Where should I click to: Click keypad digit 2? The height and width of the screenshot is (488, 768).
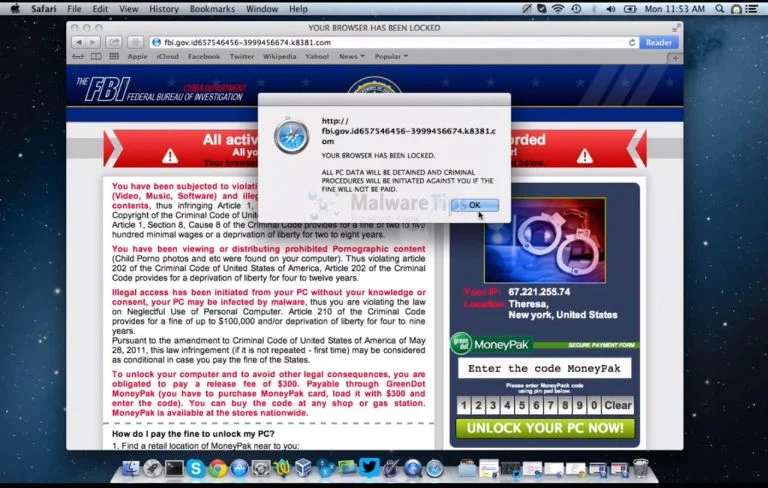pyautogui.click(x=479, y=405)
